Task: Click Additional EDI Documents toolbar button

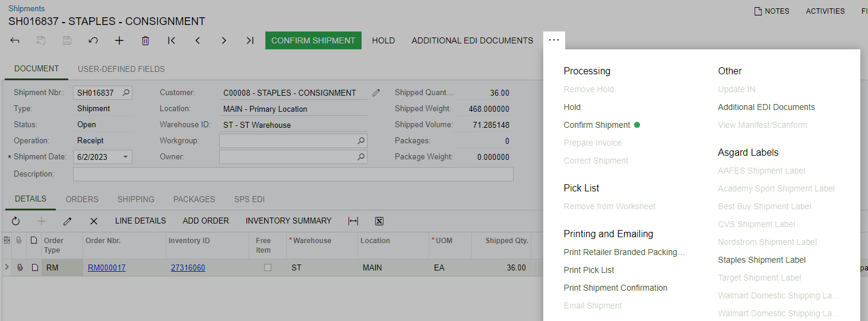Action: click(473, 40)
